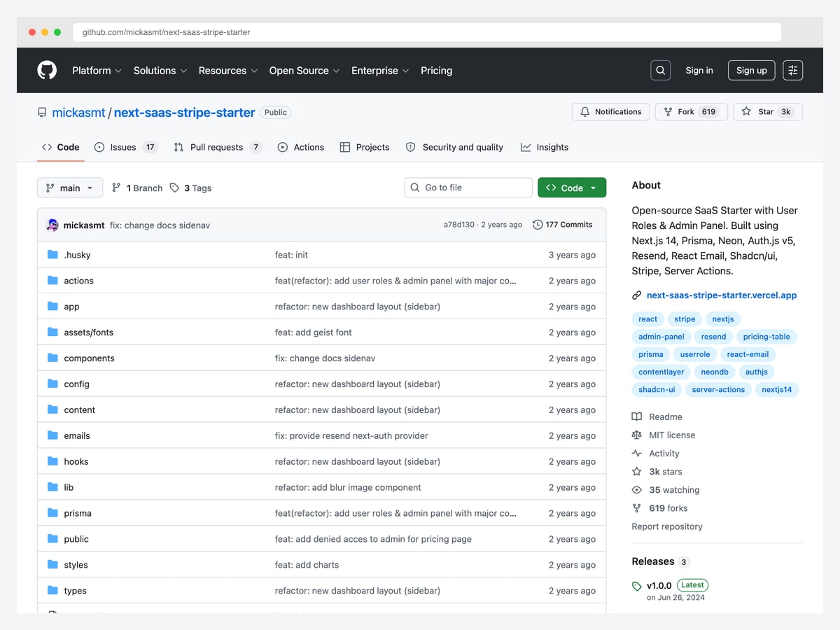The width and height of the screenshot is (840, 630).
Task: Open the header settings sliders icon
Action: click(x=792, y=70)
